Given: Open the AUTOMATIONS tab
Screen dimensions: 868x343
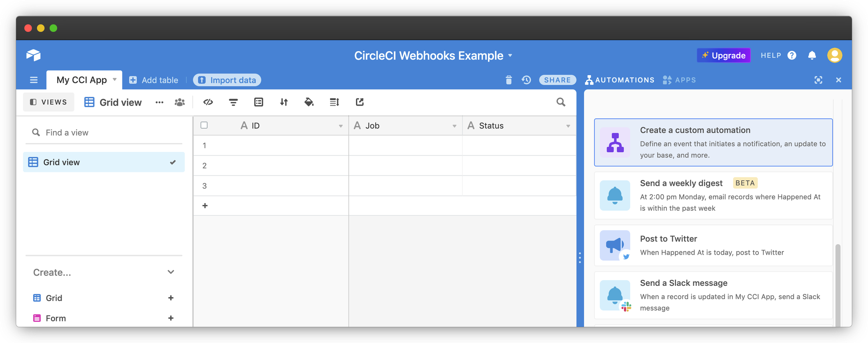Looking at the screenshot, I should 620,80.
